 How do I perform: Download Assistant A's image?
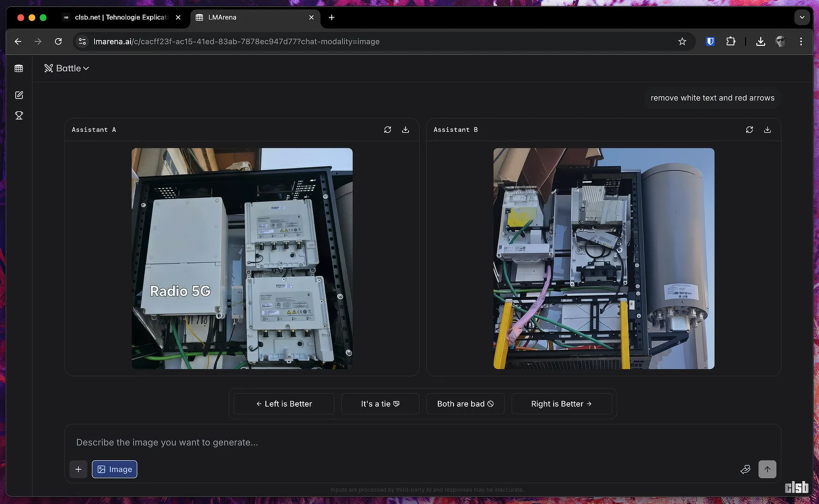tap(406, 130)
